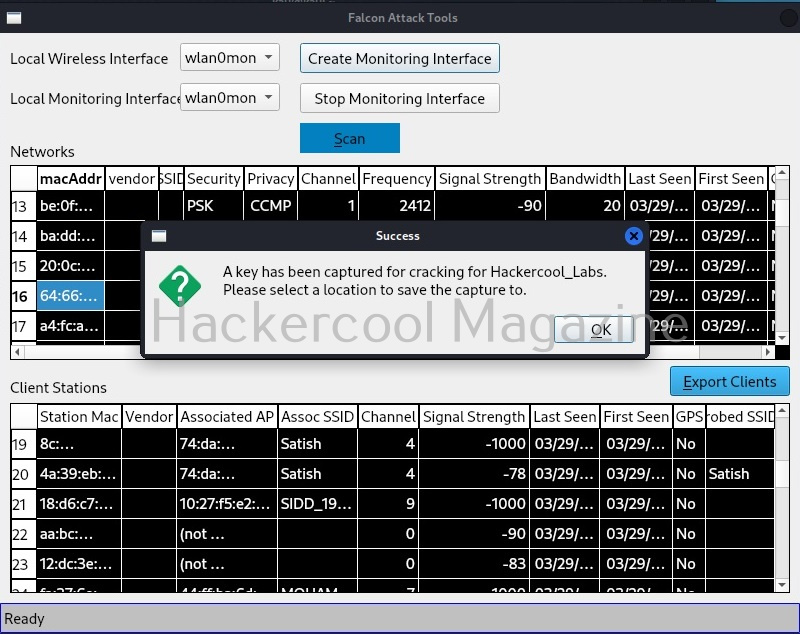Click Create Monitoring Interface button
Image resolution: width=800 pixels, height=634 pixels.
coord(399,58)
